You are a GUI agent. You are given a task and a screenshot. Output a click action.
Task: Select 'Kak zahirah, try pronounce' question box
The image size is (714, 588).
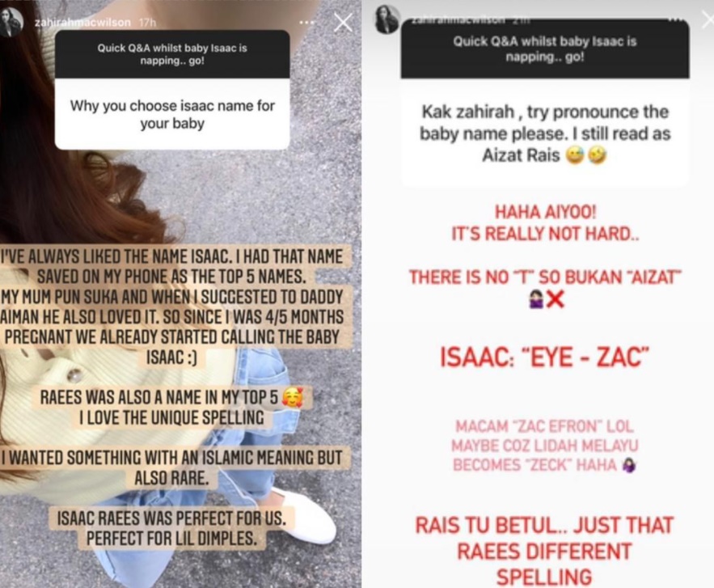point(545,133)
